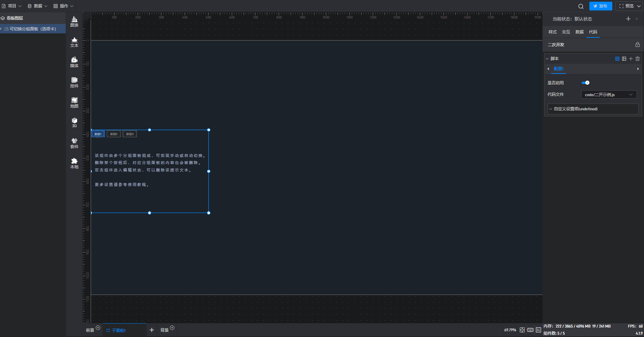The width and height of the screenshot is (644, 337).
Task: Open the 代码文件 dropdown
Action: click(609, 94)
